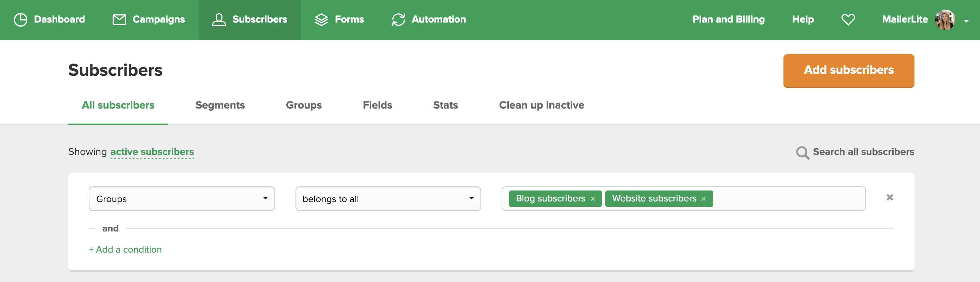Delete the Groups filter condition row
980x282 pixels.
890,197
